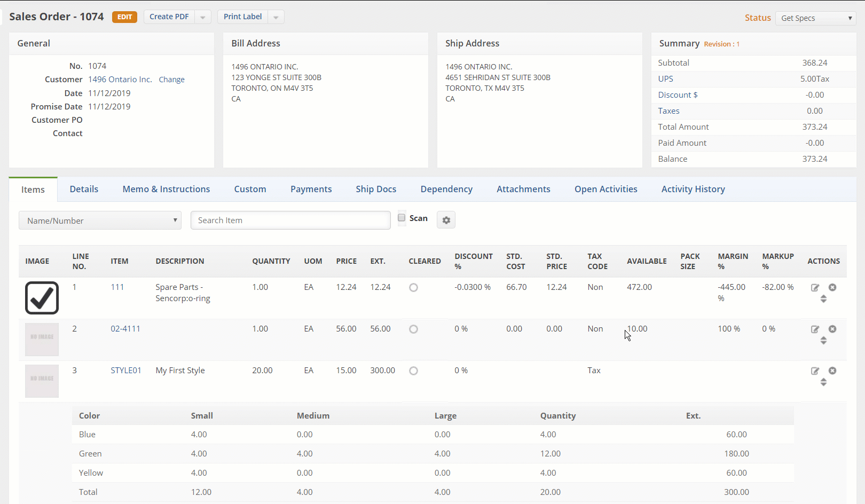Switch to the Payments tab
This screenshot has height=504, width=865.
click(x=311, y=189)
